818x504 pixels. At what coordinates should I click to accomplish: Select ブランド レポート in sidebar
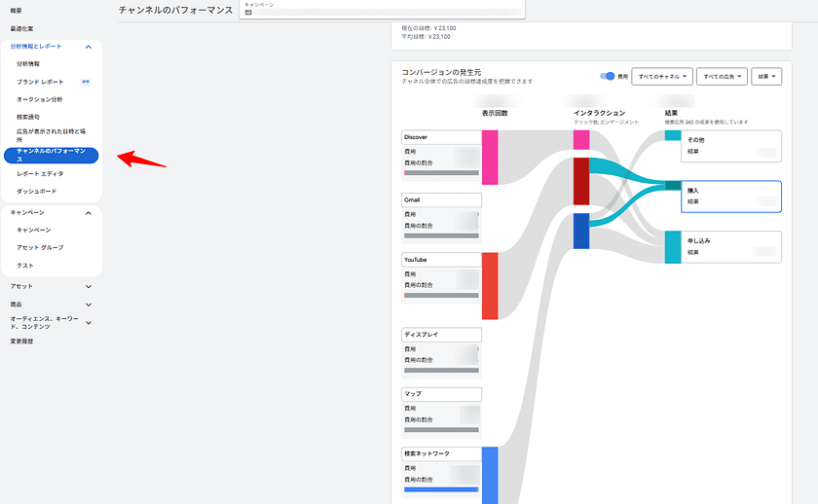(x=41, y=82)
